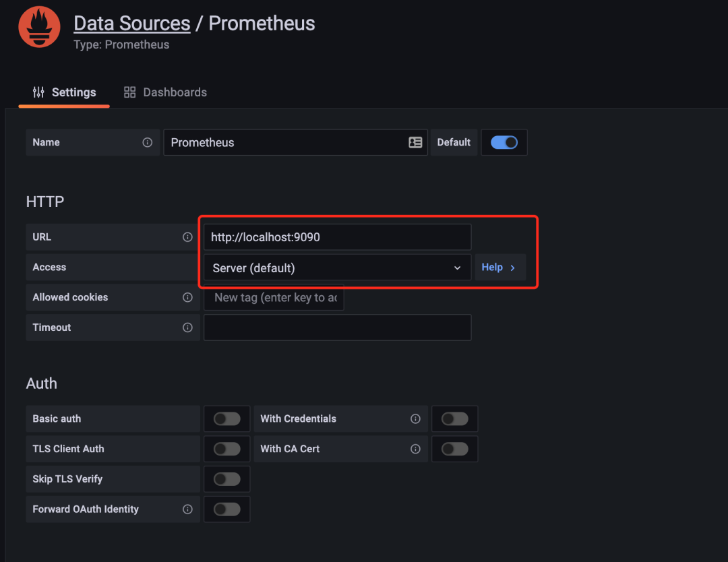Click the Allowed cookies info icon
Screen dimensions: 728x562
pos(187,297)
